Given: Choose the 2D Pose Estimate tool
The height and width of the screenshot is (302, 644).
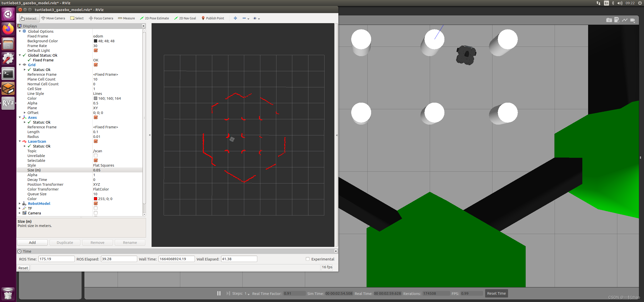Looking at the screenshot, I should tap(154, 18).
